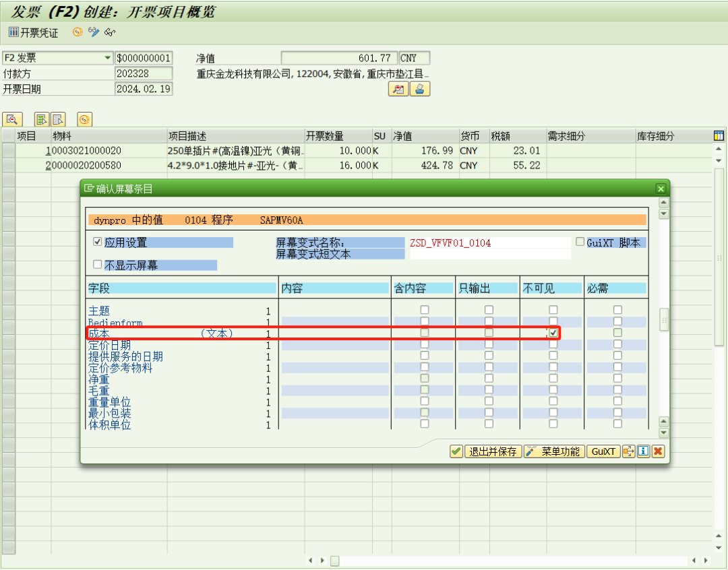This screenshot has width=728, height=570.
Task: Click main table scroll-up arrow beside row 1
Action: pos(719,149)
